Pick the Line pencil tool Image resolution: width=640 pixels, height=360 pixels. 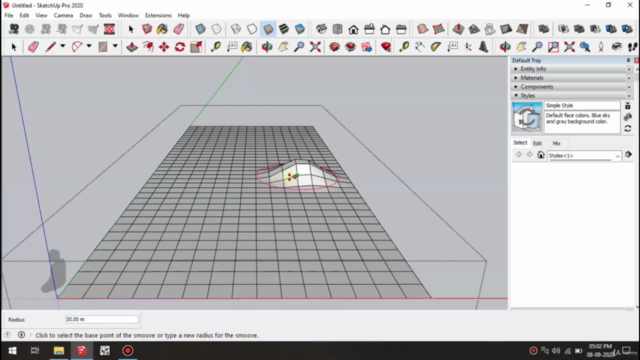pos(50,47)
